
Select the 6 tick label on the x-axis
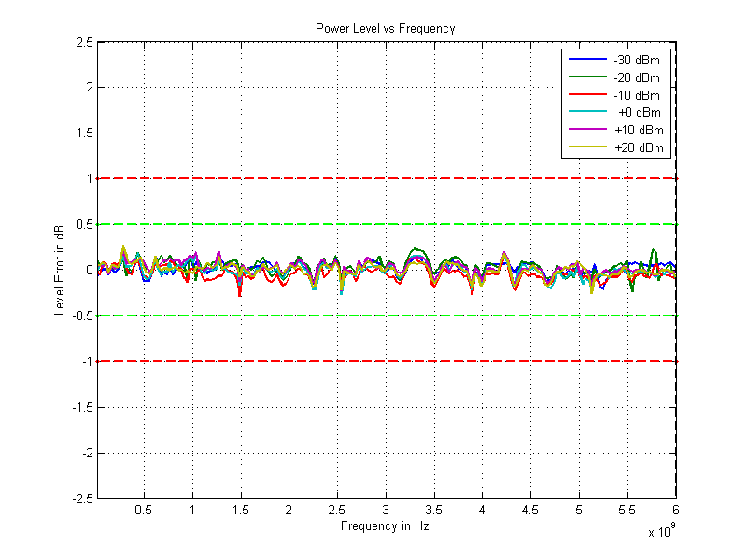pyautogui.click(x=675, y=511)
